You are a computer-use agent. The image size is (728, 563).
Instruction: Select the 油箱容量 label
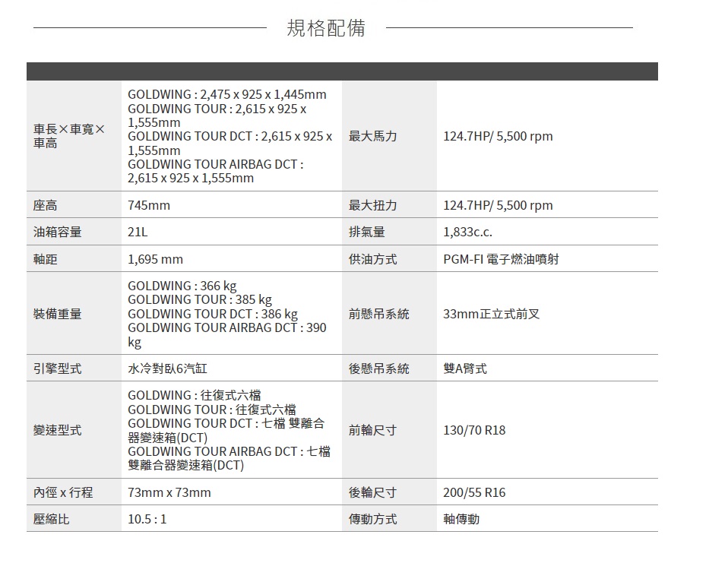tap(57, 232)
